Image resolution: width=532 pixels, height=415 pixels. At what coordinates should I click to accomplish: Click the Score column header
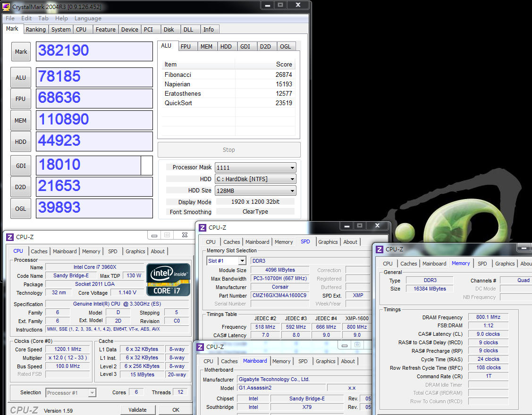pos(265,65)
